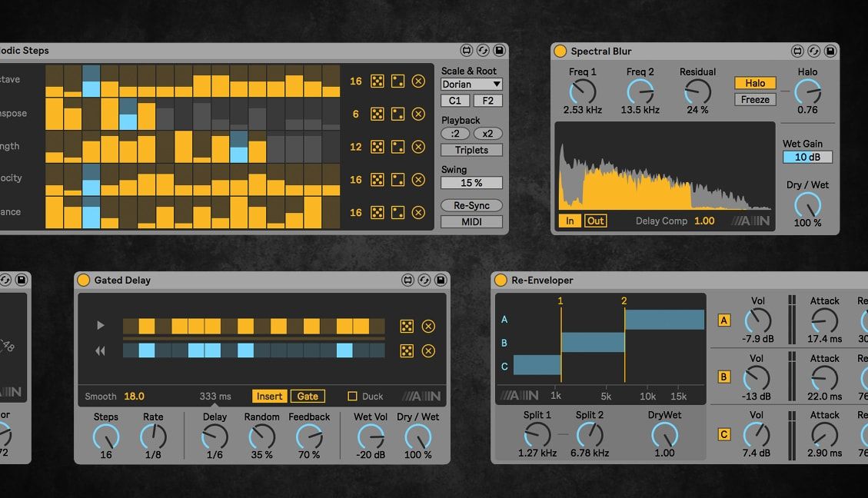Click the Wet Gain 10 dB field
Image resolution: width=868 pixels, height=498 pixels.
(x=808, y=157)
